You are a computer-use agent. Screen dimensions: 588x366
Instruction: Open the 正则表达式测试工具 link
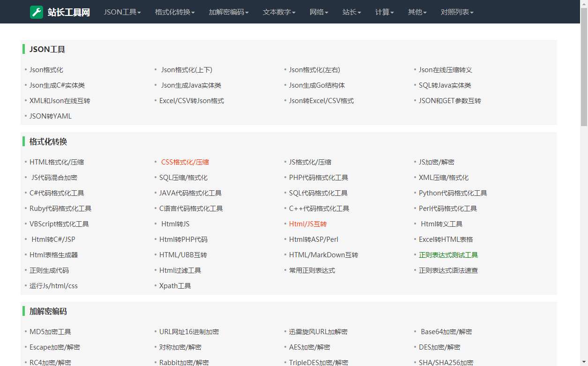(x=448, y=254)
